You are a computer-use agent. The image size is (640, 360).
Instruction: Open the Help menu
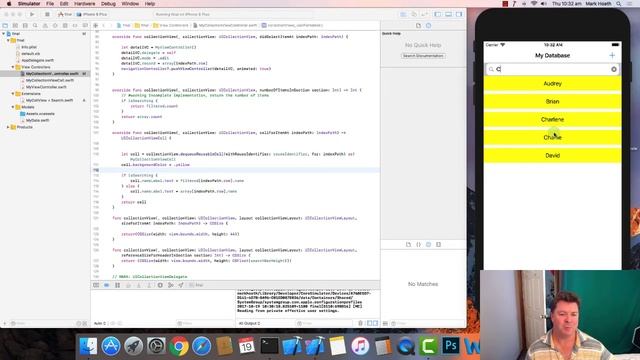click(x=150, y=4)
